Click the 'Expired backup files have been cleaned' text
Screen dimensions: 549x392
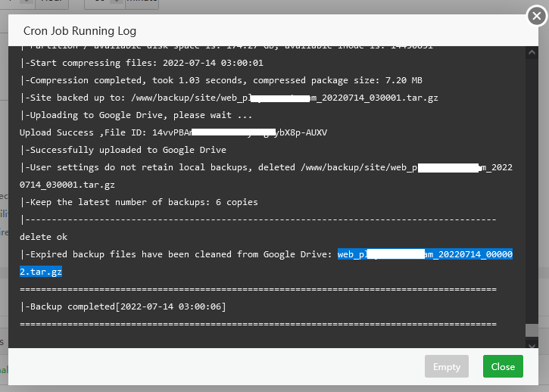click(178, 254)
